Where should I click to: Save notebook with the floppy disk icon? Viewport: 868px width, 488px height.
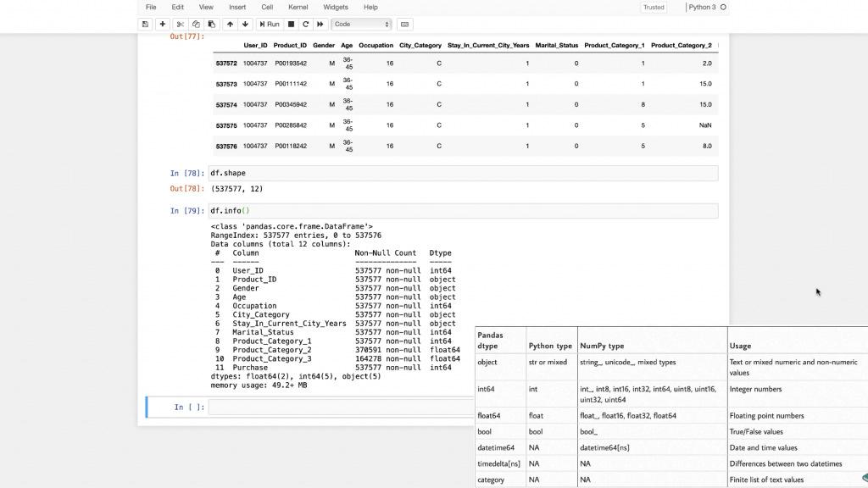pyautogui.click(x=145, y=25)
